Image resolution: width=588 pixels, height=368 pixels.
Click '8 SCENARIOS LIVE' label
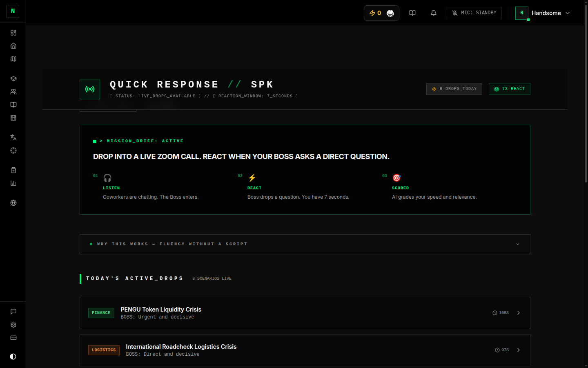[212, 278]
